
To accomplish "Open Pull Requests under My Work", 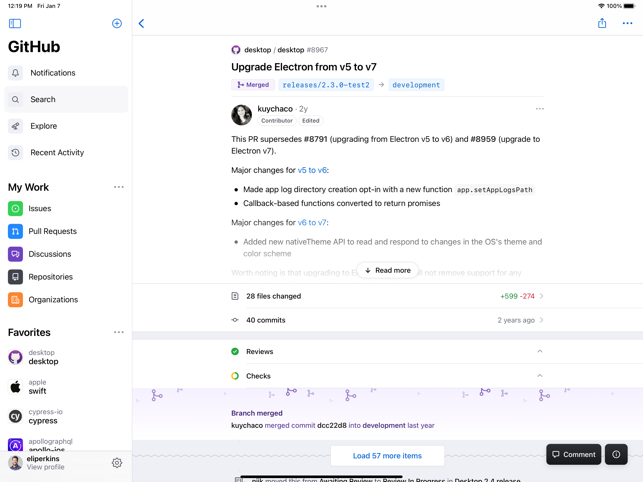I will (x=66, y=231).
